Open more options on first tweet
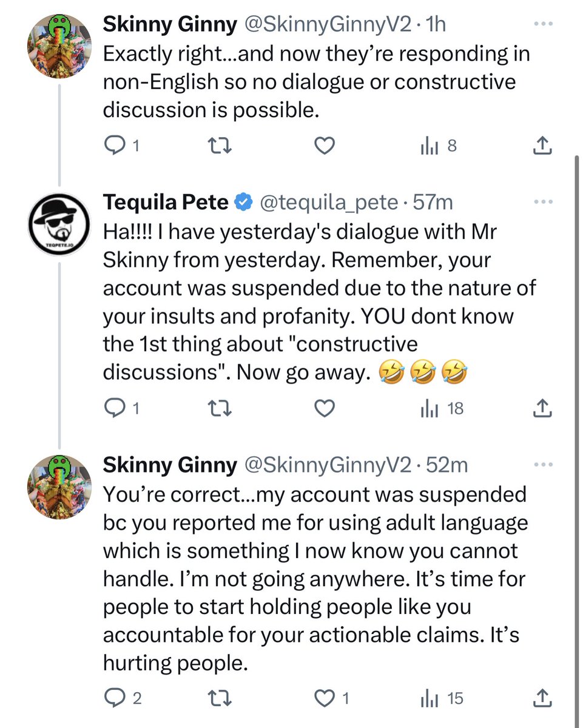583x728 pixels. (542, 24)
